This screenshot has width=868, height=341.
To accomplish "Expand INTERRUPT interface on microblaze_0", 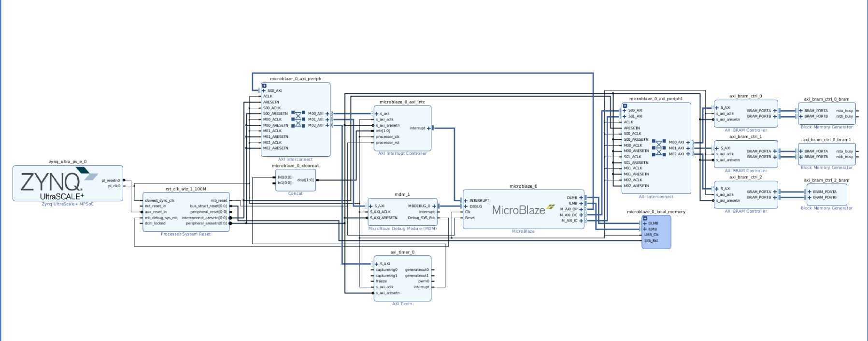I will click(x=466, y=201).
